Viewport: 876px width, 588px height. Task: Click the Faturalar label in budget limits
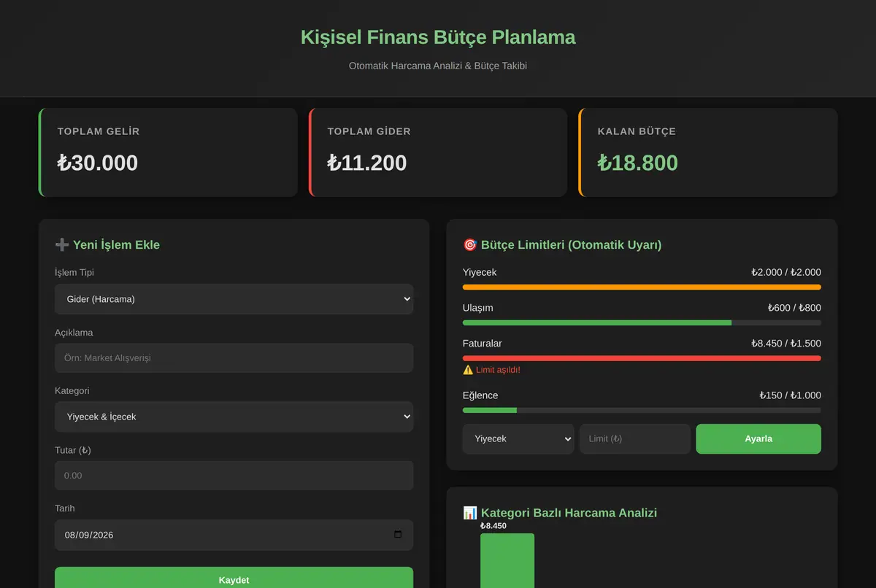[x=483, y=343]
